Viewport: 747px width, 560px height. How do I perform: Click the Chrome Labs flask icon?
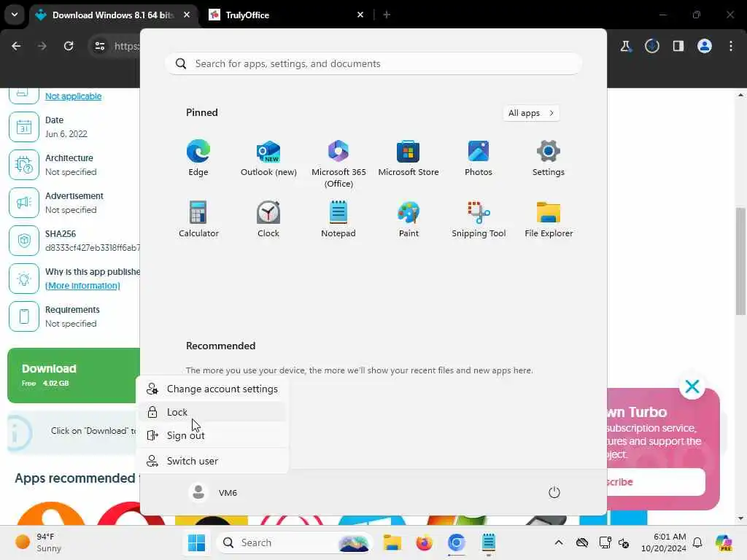point(625,46)
